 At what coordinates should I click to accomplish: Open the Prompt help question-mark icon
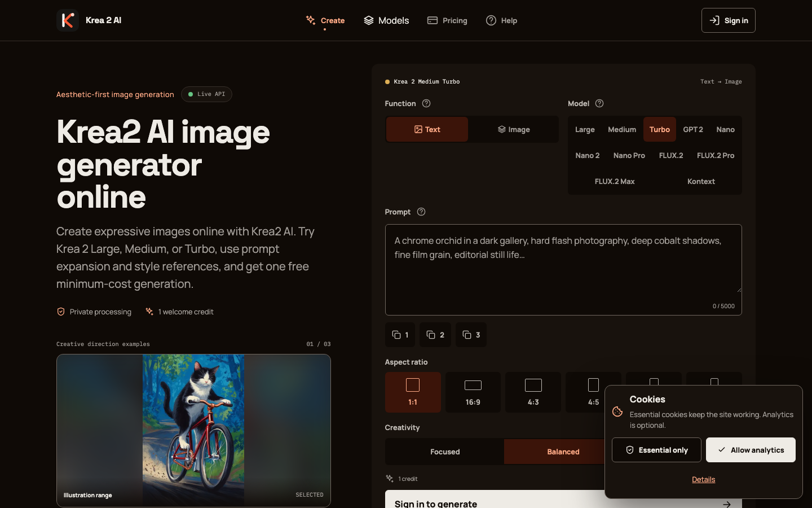tap(421, 212)
